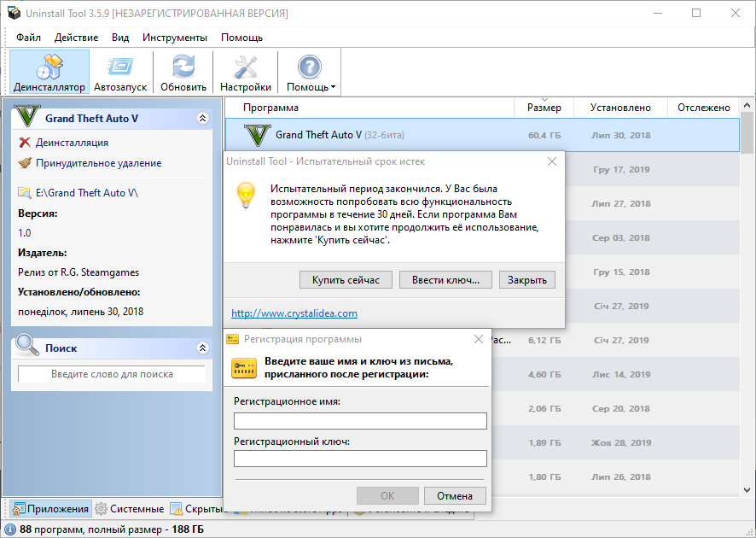Click the scrollbar up arrow of program list
The width and height of the screenshot is (756, 538).
747,105
